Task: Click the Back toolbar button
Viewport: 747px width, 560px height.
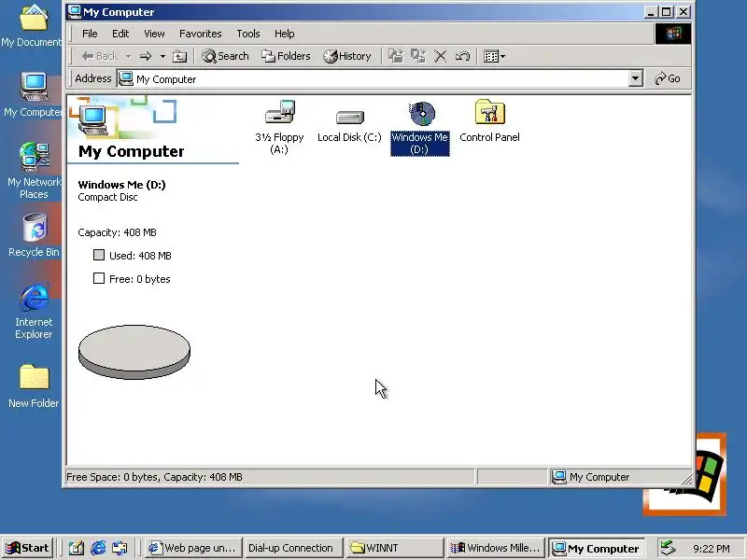Action: (100, 56)
